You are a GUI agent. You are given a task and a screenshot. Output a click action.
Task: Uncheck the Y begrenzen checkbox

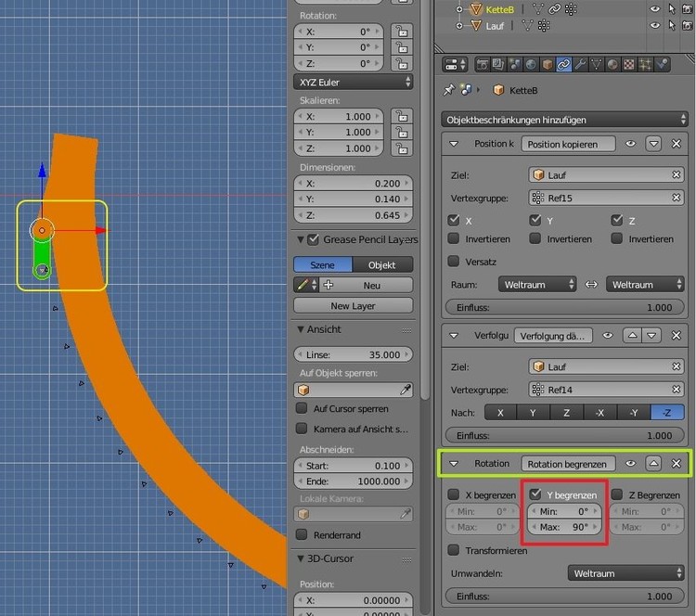coord(535,494)
